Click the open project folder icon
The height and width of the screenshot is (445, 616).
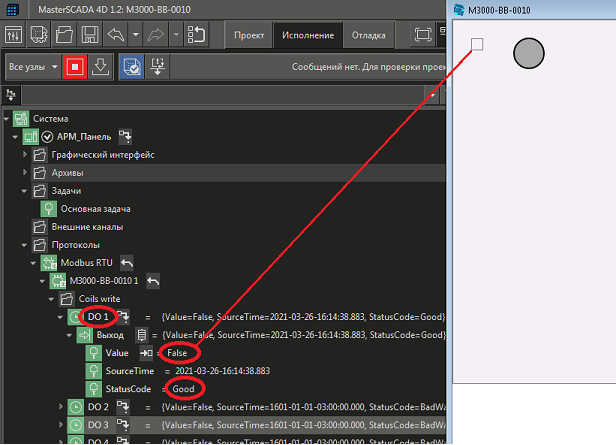pos(63,35)
